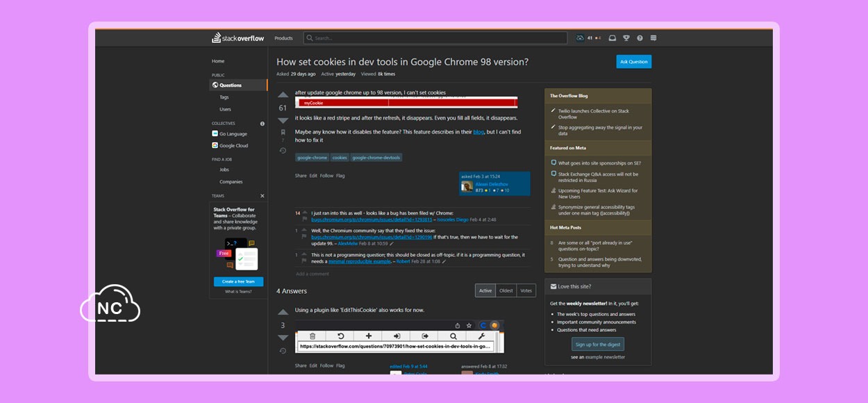Click the Search input field

(x=436, y=38)
